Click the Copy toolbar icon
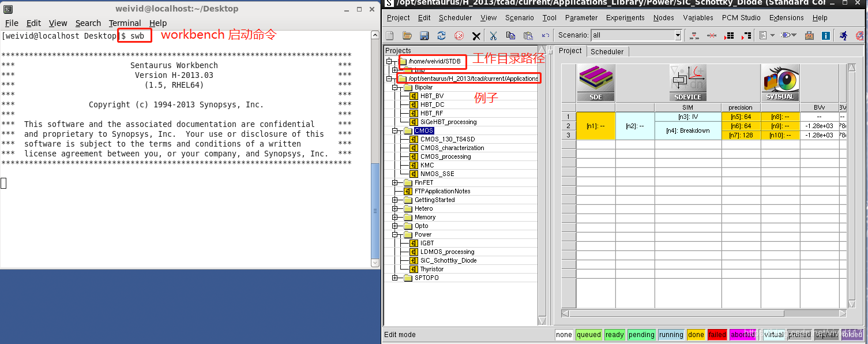Image resolution: width=868 pixels, height=344 pixels. [x=510, y=36]
